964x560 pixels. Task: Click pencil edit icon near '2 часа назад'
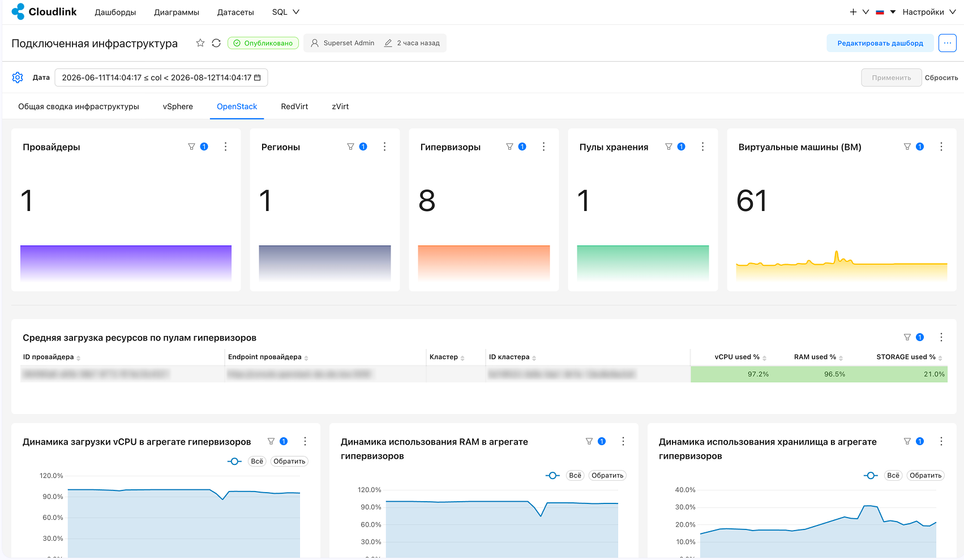[x=388, y=43]
